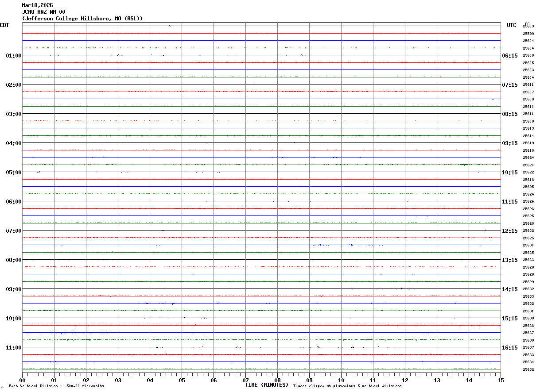Click the DC value '25599'
536x392 pixels.
pyautogui.click(x=528, y=34)
